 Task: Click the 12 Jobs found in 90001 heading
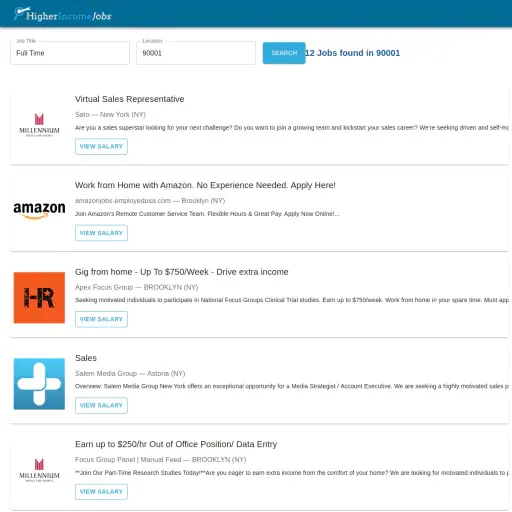pyautogui.click(x=353, y=53)
